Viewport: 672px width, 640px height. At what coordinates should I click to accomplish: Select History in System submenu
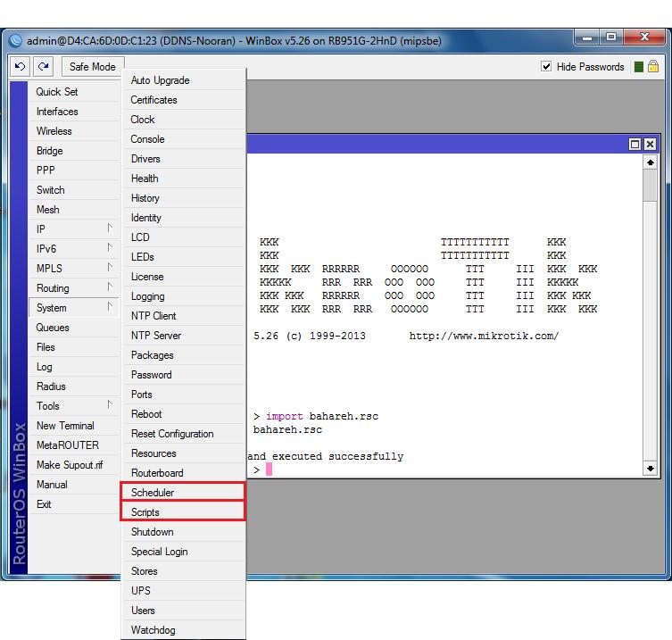click(184, 198)
